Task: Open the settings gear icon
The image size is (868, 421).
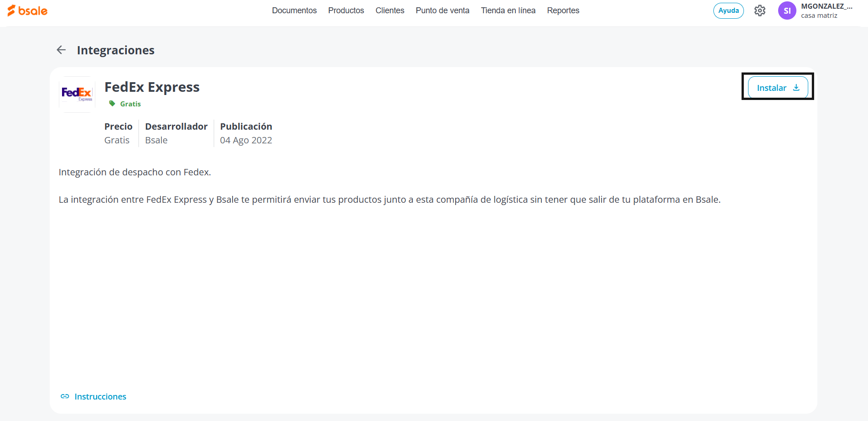Action: (759, 11)
